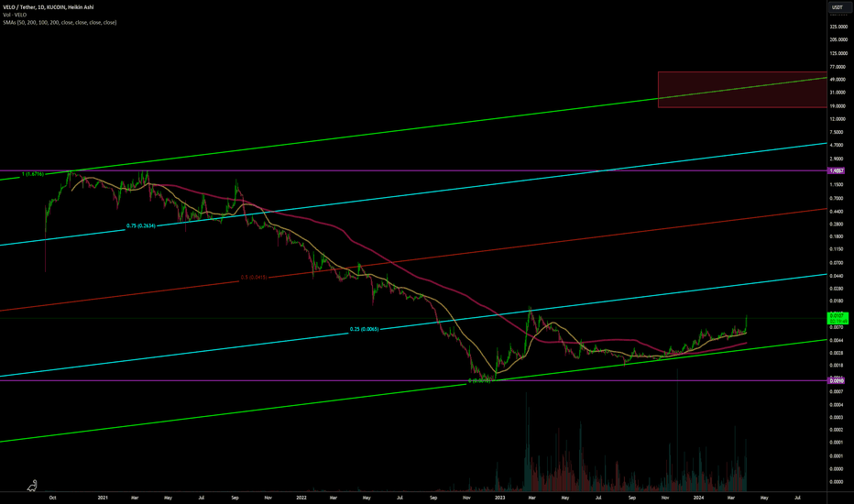Click the 0.0007 price scale label

point(838,392)
